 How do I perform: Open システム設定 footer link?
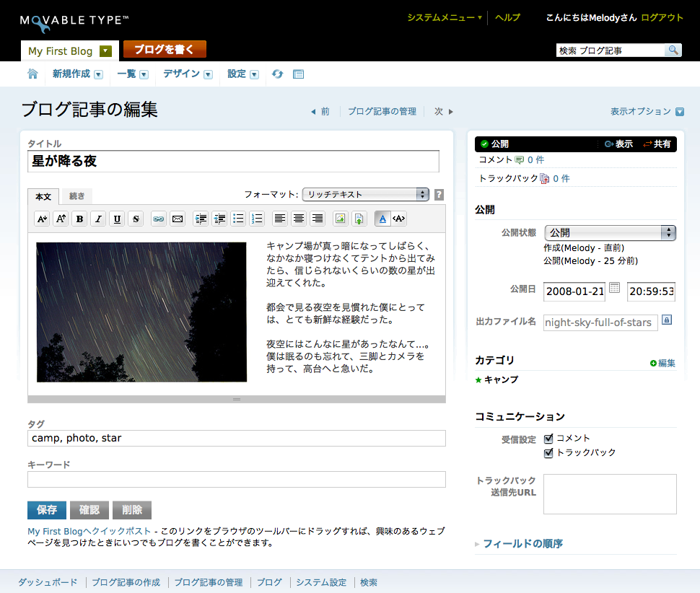(x=321, y=582)
